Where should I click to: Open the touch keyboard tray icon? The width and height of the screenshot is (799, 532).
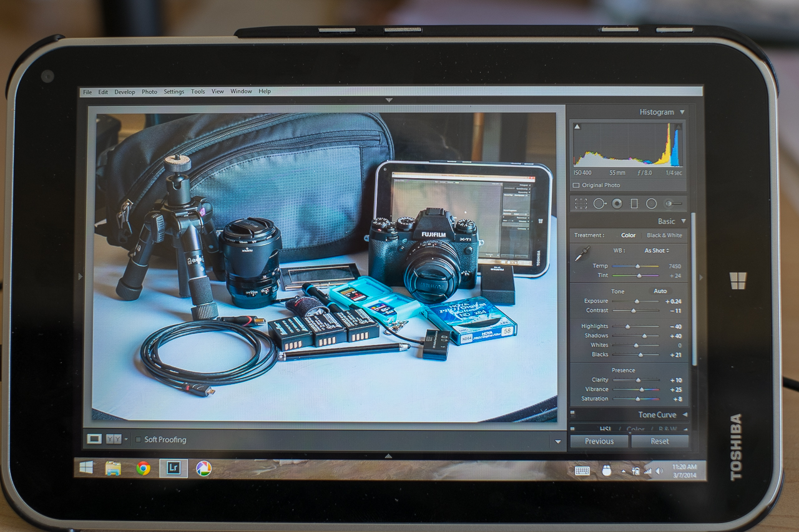click(582, 471)
